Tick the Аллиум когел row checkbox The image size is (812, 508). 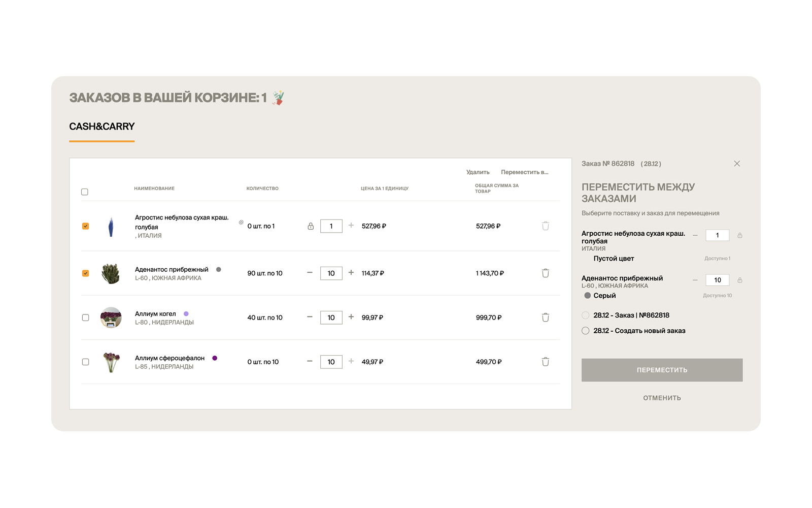pos(85,317)
